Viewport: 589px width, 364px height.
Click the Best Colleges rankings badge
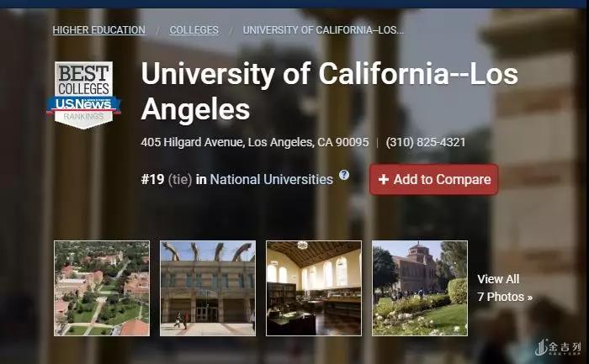coord(83,95)
